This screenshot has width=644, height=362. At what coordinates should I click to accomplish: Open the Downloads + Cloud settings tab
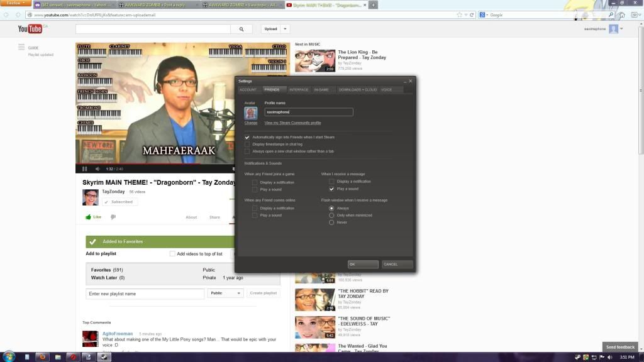[357, 90]
